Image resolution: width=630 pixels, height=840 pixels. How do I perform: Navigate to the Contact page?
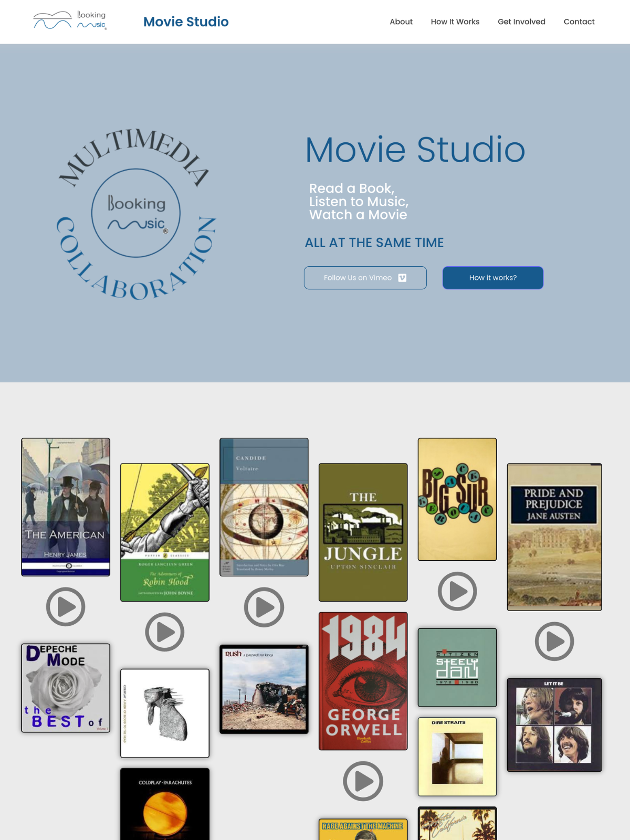coord(579,22)
